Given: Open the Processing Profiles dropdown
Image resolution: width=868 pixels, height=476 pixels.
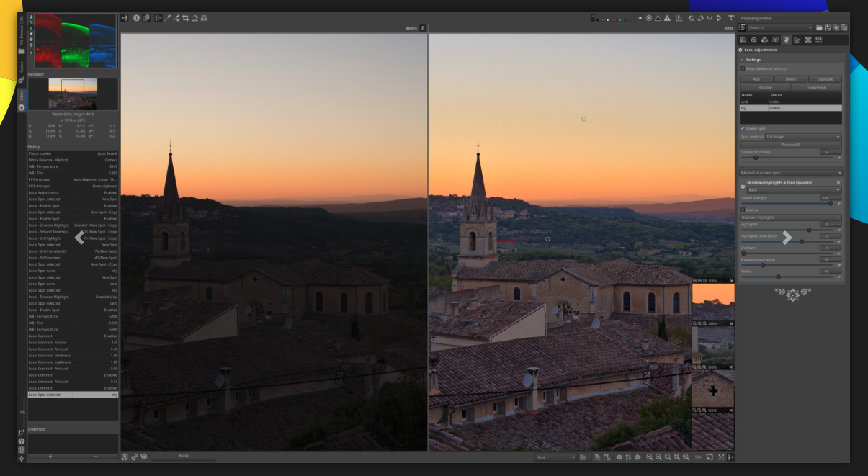Looking at the screenshot, I should [x=780, y=27].
